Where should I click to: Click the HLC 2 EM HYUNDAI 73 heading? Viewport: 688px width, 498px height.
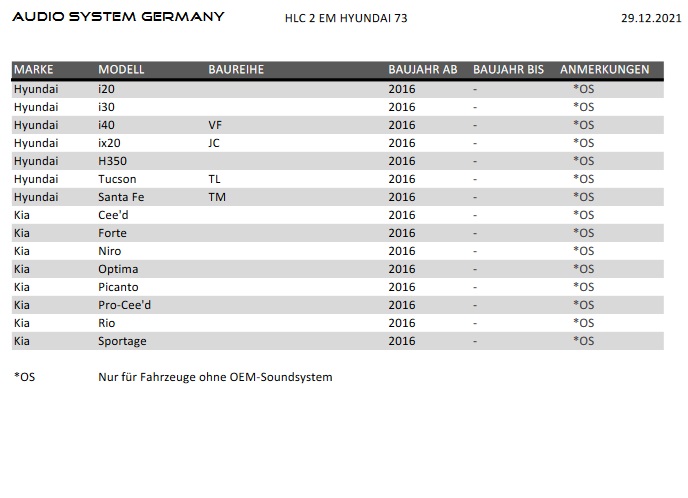346,18
